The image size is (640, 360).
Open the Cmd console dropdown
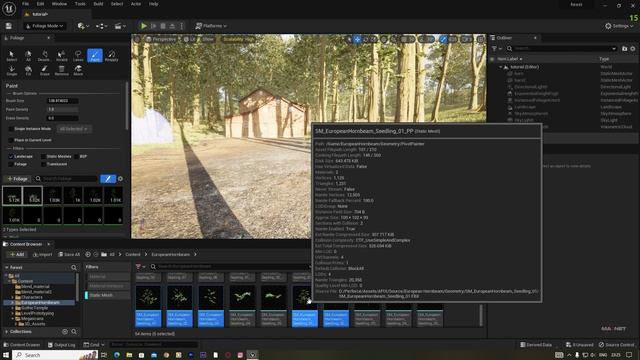[94, 345]
